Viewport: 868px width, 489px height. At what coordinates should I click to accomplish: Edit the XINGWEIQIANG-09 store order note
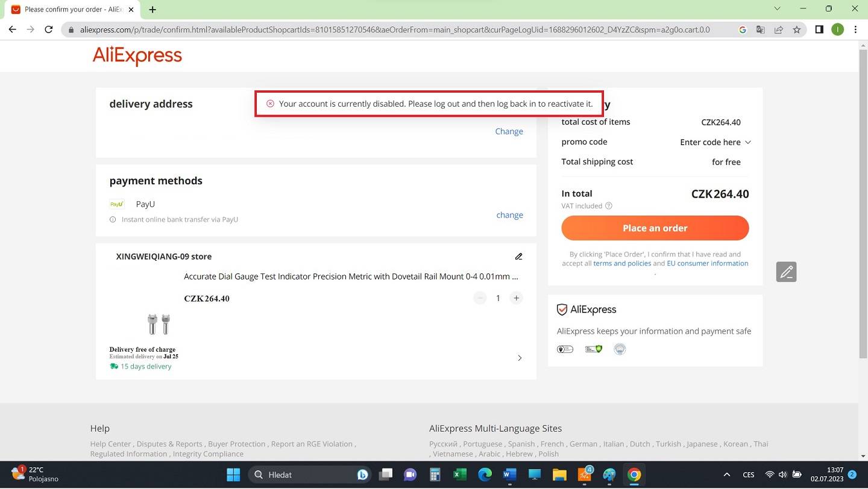point(518,257)
